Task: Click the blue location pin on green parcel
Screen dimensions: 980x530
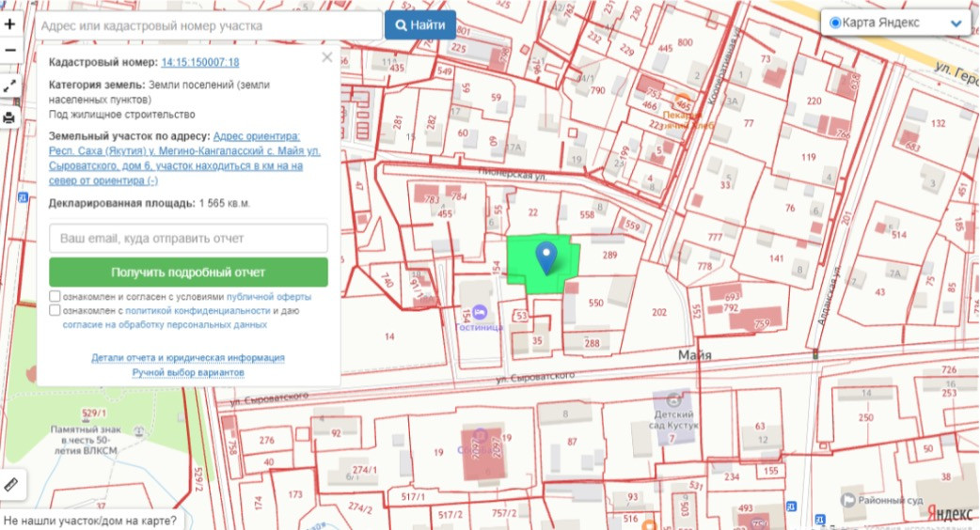Action: point(546,258)
